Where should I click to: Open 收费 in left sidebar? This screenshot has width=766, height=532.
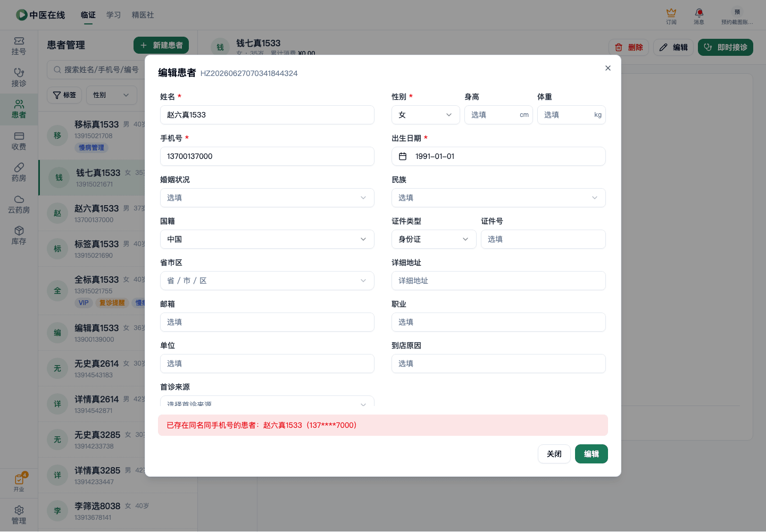pos(19,141)
